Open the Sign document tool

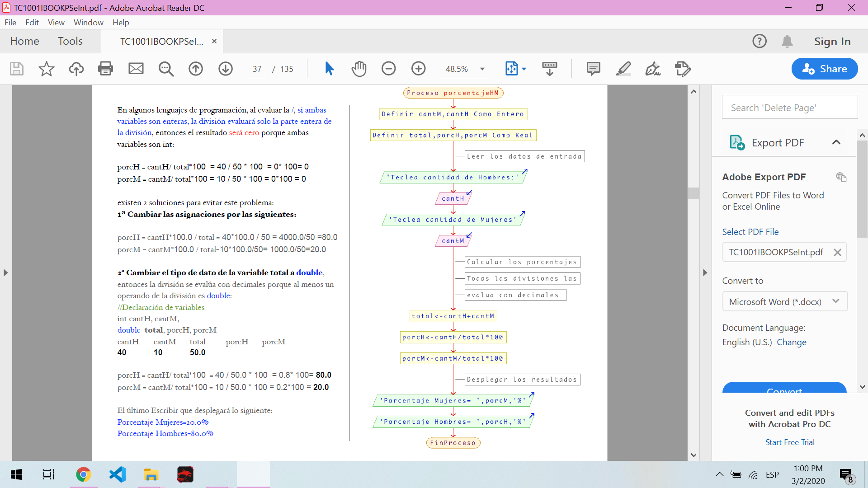[653, 69]
